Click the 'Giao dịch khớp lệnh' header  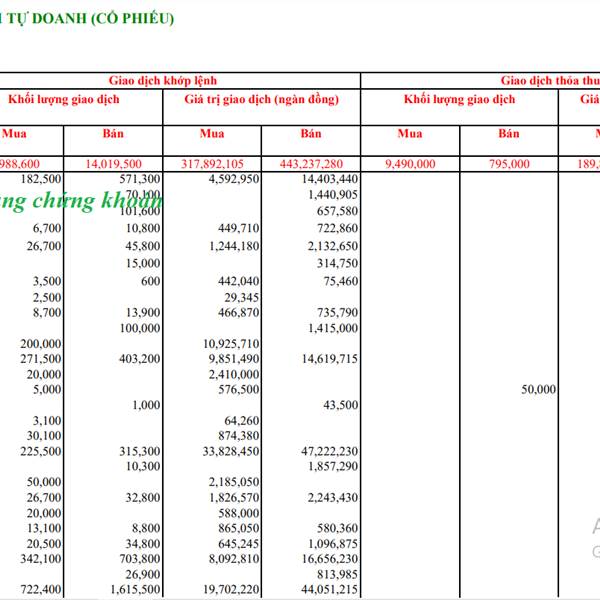pyautogui.click(x=163, y=81)
